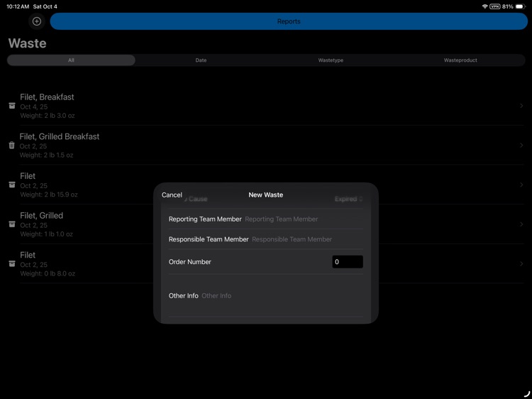Viewport: 532px width, 399px height.
Task: Switch to the Wastetype filter tab
Action: [x=331, y=60]
